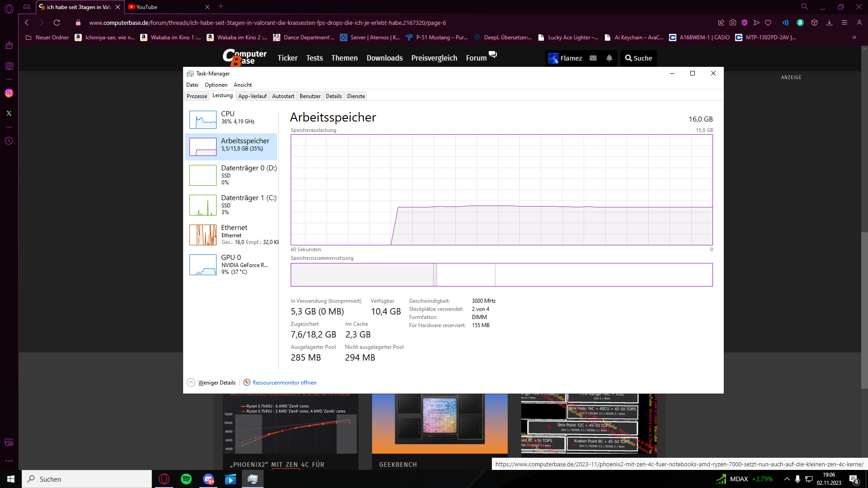
Task: Open the Opera downloads icon
Action: pyautogui.click(x=829, y=23)
